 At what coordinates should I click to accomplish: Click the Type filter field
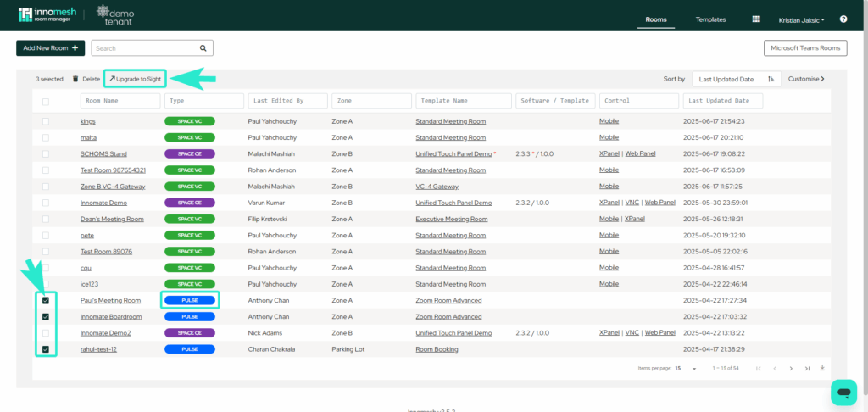pyautogui.click(x=204, y=101)
